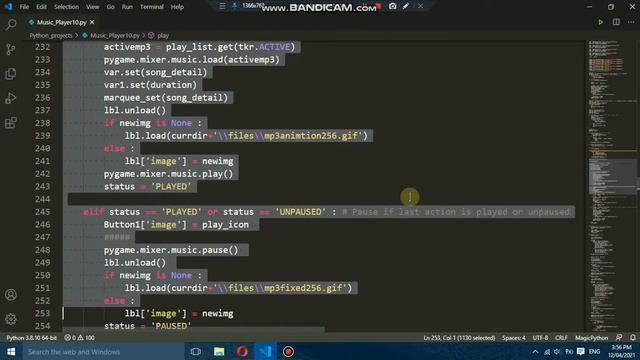640x360 pixels.
Task: Open the Windows Start menu
Action: click(11, 351)
